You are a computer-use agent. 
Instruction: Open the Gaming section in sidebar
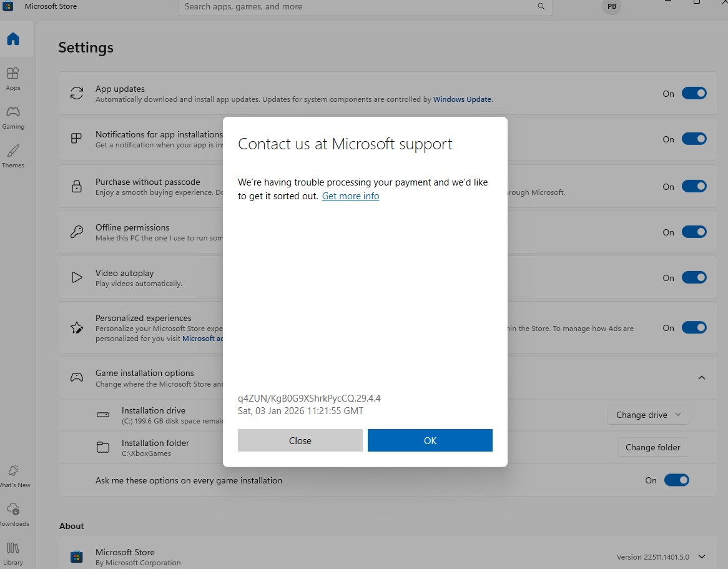[13, 117]
